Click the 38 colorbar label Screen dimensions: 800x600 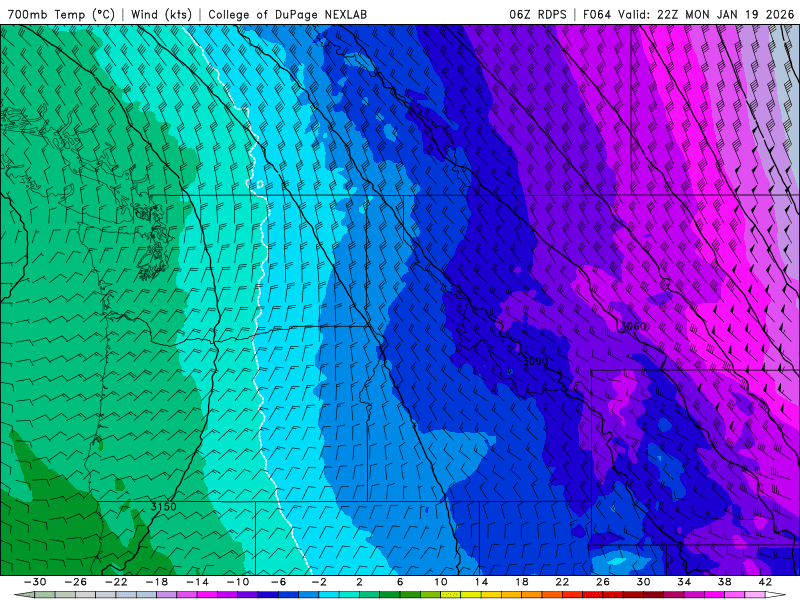[x=724, y=582]
